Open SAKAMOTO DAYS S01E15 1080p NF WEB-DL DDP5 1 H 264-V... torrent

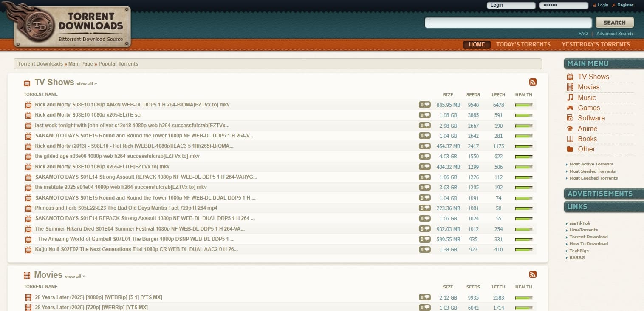pyautogui.click(x=144, y=136)
